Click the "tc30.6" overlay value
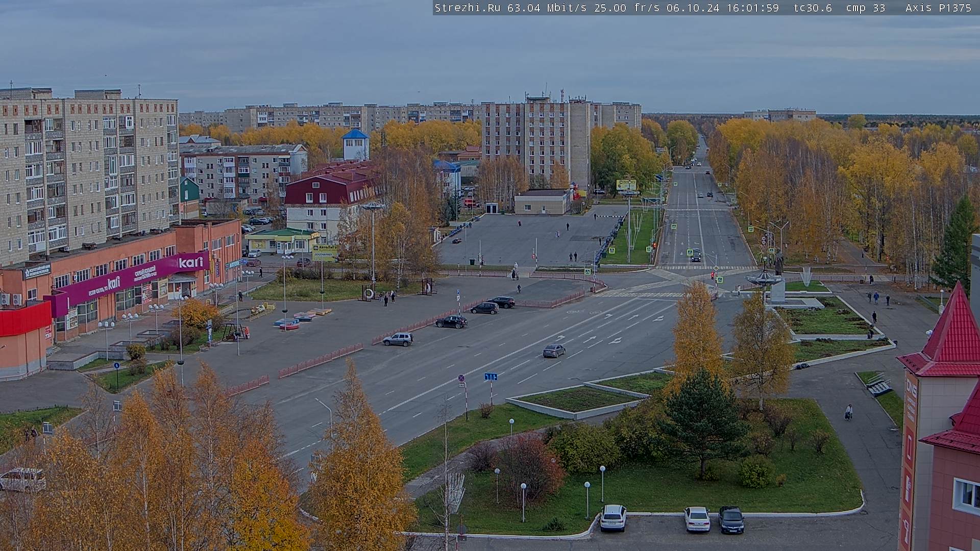Image resolution: width=980 pixels, height=551 pixels. click(x=813, y=8)
